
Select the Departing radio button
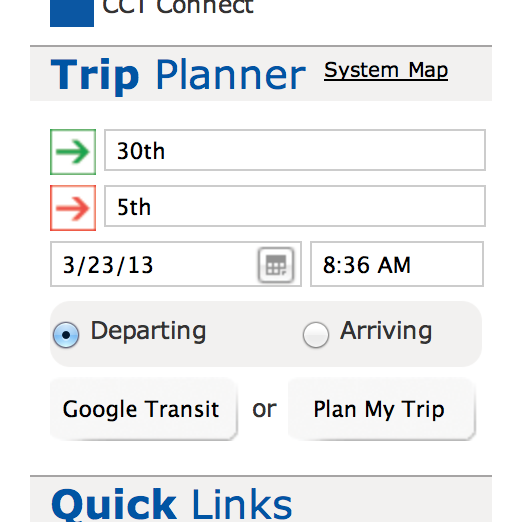[x=66, y=334]
